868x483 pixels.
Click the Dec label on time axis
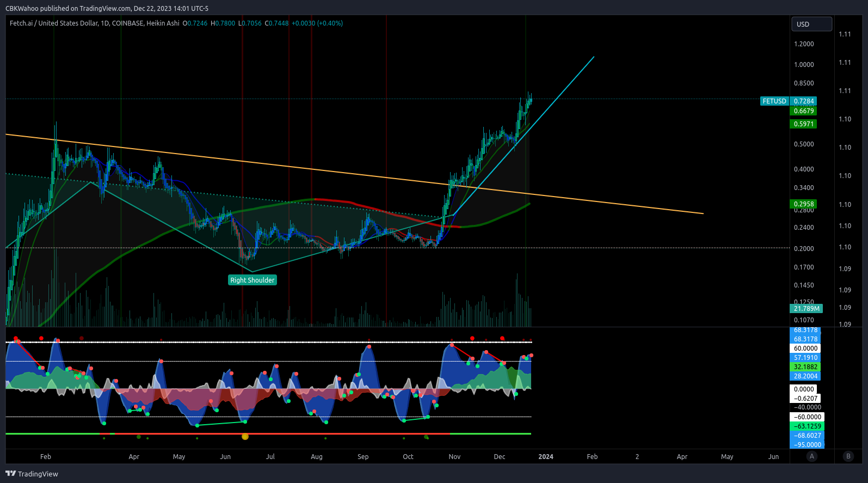tap(500, 457)
